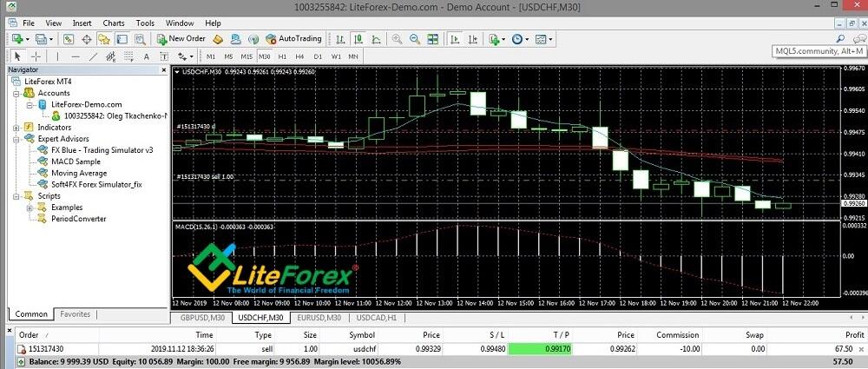
Task: Switch timeframe to W1
Action: [335, 56]
